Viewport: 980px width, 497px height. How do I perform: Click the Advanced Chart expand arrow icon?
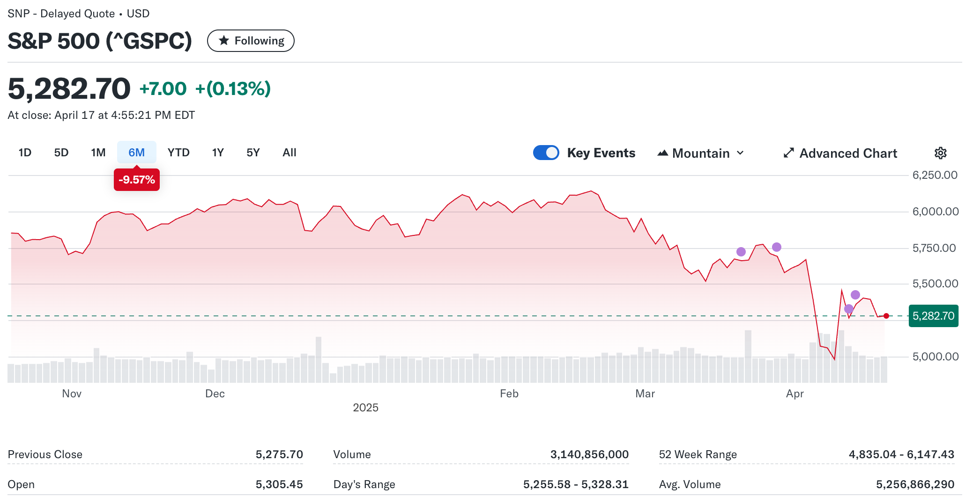(x=789, y=153)
